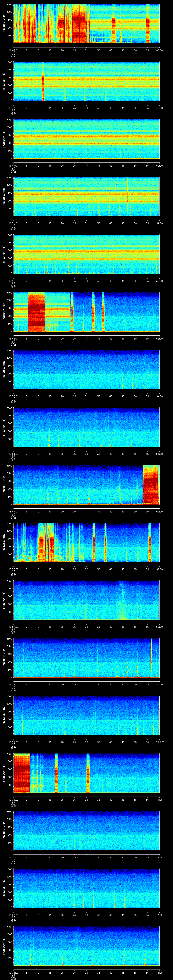This screenshot has width=173, height=980.
Task: Click the 18:54:00 axis start label
Action: 13,454
